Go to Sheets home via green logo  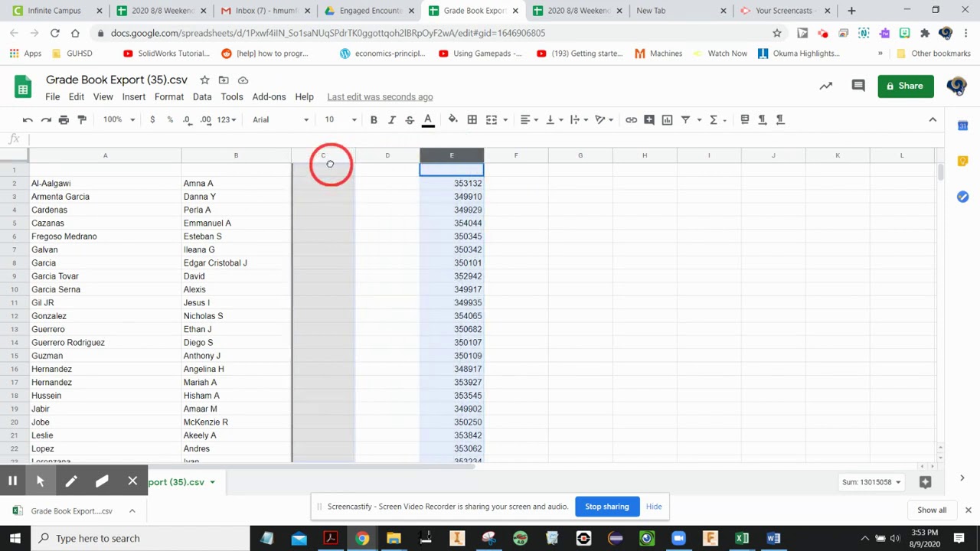(x=23, y=86)
